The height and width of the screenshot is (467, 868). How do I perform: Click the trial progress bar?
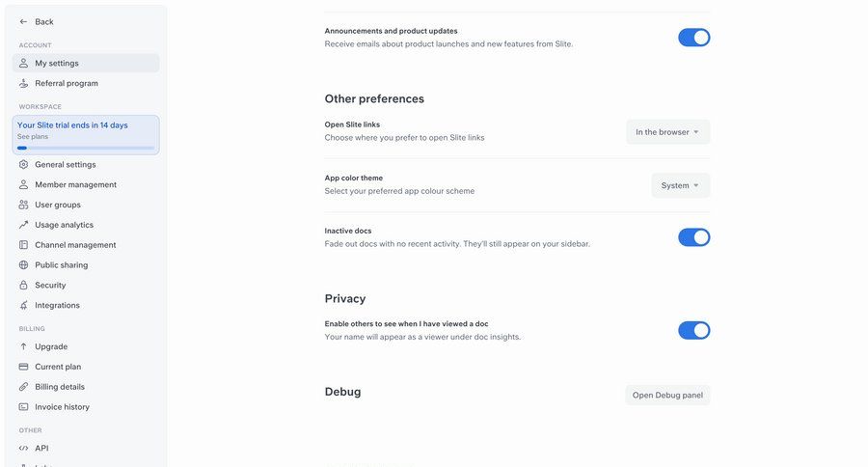[86, 148]
